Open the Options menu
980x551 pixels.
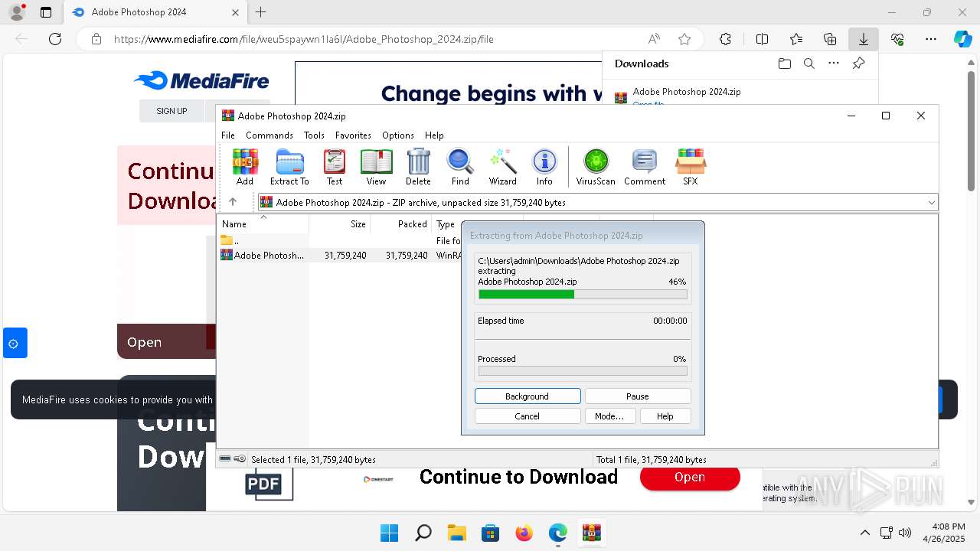pyautogui.click(x=398, y=135)
